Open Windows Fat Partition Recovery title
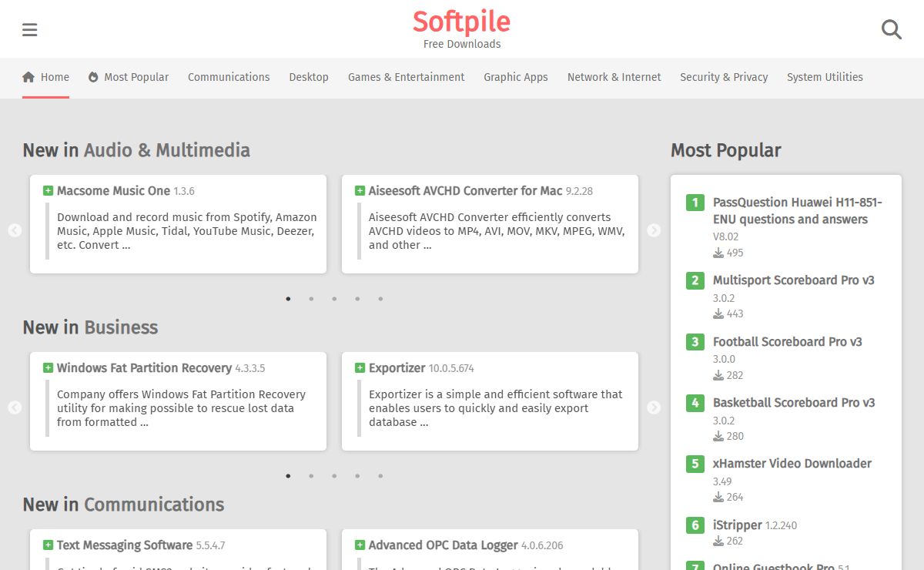This screenshot has width=924, height=570. tap(144, 368)
